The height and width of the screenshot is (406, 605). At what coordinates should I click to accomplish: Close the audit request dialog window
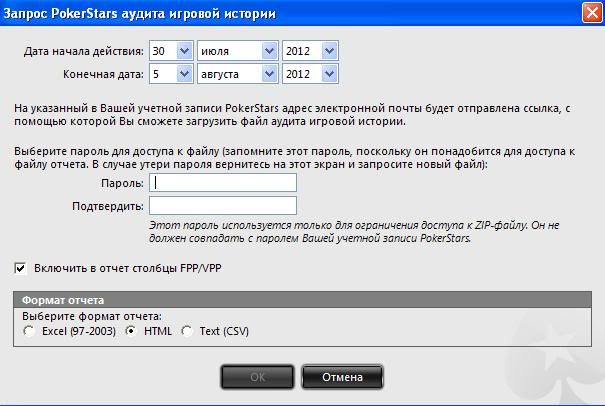[592, 13]
